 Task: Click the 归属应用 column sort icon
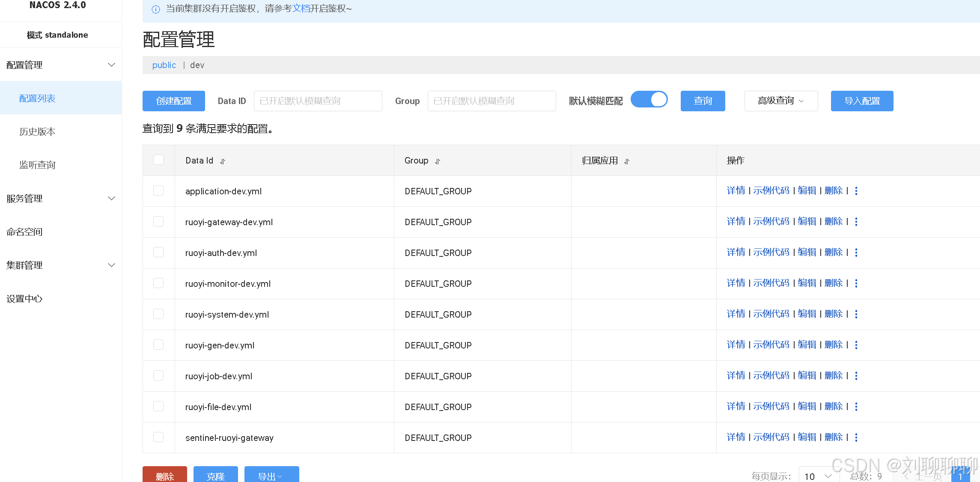tap(627, 161)
